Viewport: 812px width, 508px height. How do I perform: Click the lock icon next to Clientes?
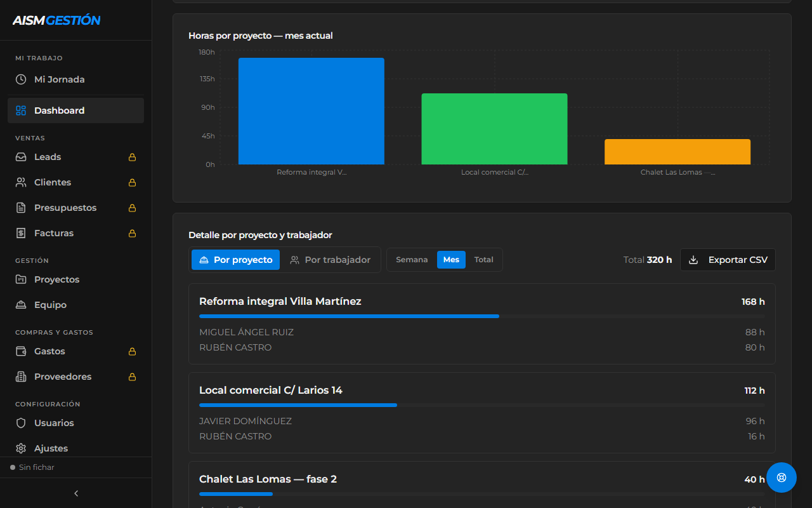[x=133, y=182]
